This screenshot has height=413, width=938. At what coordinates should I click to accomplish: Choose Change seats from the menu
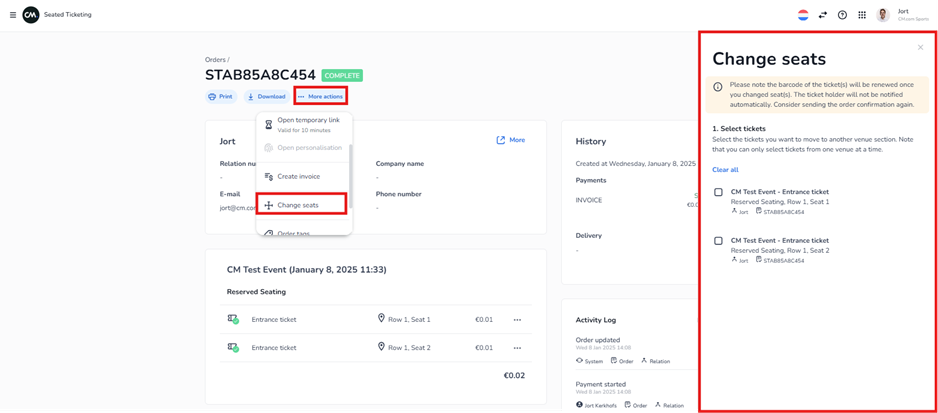[x=298, y=205]
